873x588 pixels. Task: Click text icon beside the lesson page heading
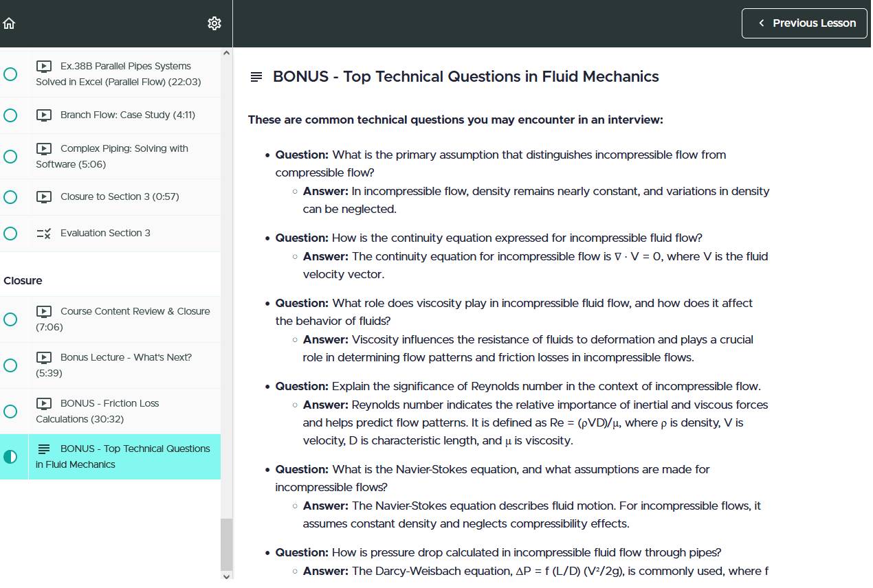(256, 77)
